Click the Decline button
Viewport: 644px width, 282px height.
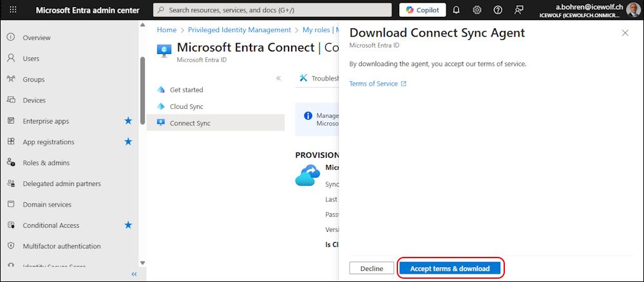point(372,268)
